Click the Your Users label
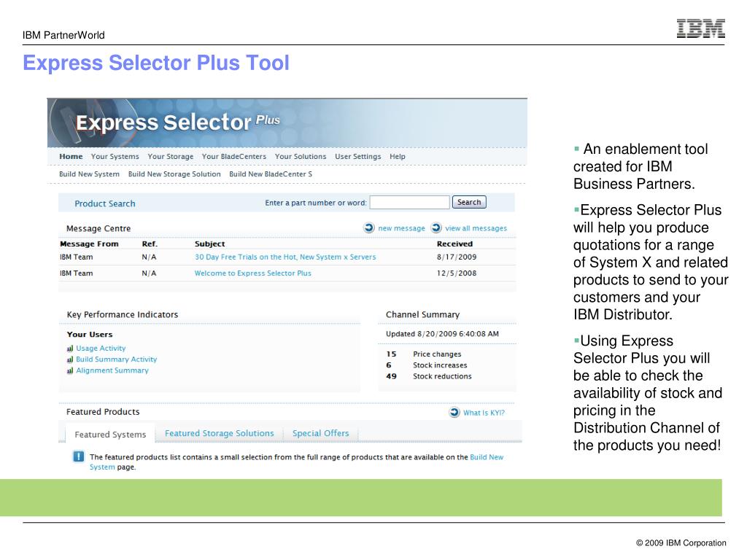Viewport: 747px width, 560px height. coord(90,335)
